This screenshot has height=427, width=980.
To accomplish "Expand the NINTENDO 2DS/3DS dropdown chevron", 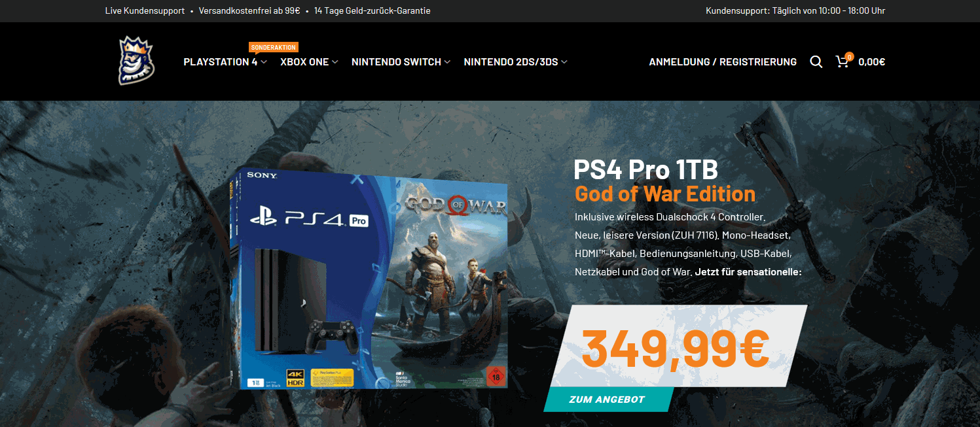I will pos(564,62).
